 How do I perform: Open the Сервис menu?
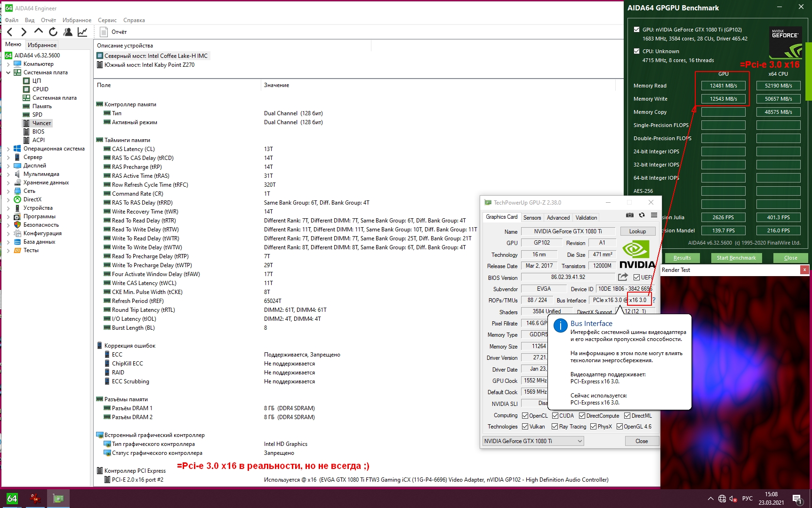point(107,20)
